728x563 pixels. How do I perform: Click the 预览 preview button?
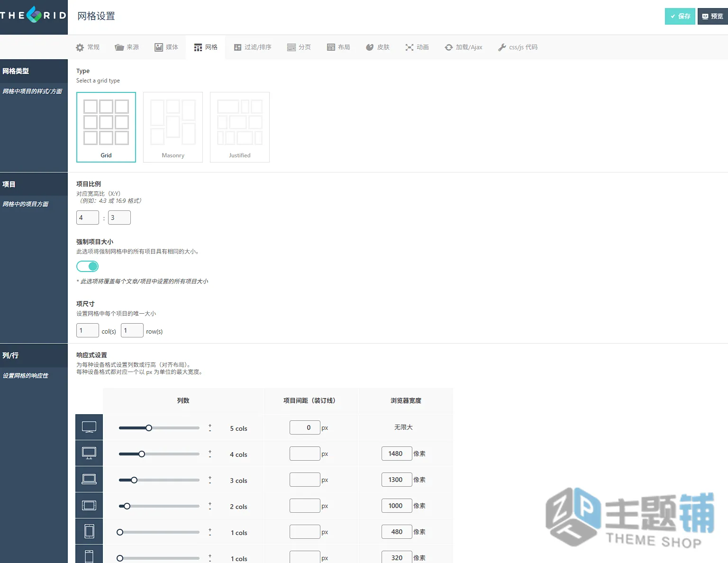point(712,16)
